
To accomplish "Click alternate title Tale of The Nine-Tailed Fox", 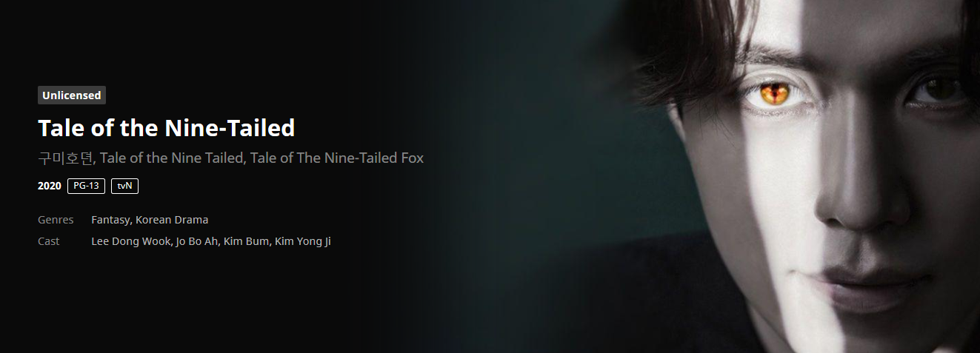I will tap(337, 158).
